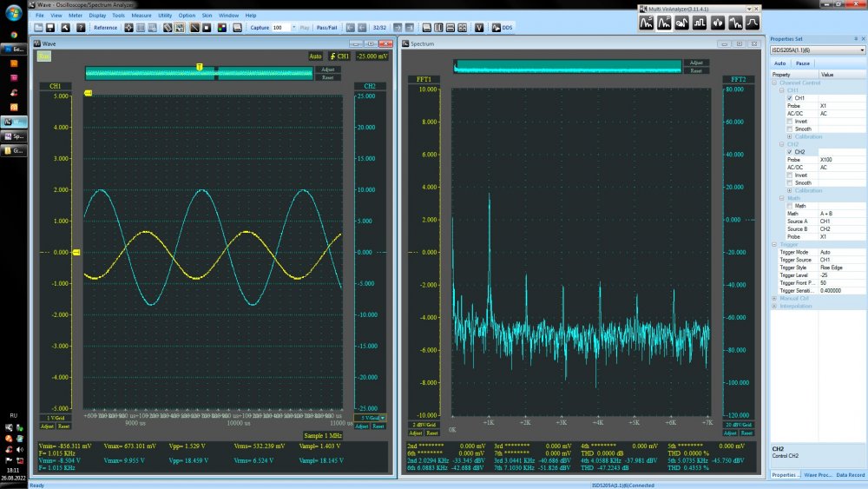Enable the Math checkbox in properties
868x489 pixels.
click(789, 205)
